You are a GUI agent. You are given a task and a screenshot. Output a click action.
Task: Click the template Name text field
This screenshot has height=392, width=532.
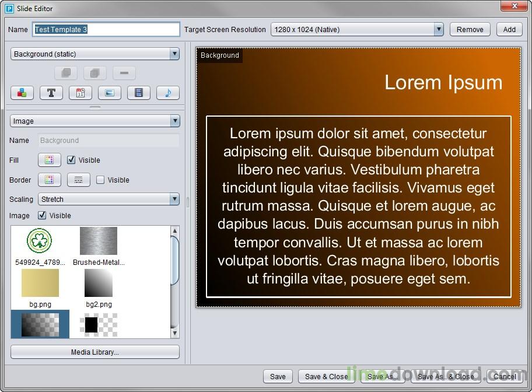106,30
